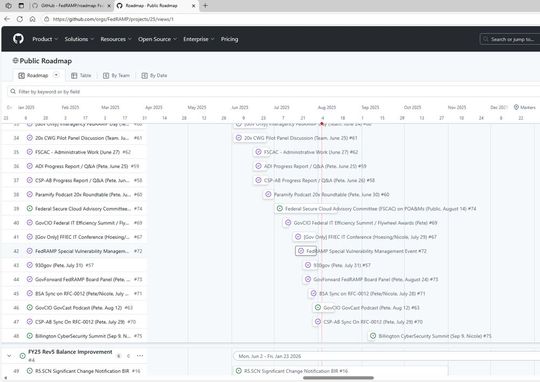This screenshot has height=382, width=540.
Task: Click the Aug 2025 month header
Action: (x=326, y=107)
